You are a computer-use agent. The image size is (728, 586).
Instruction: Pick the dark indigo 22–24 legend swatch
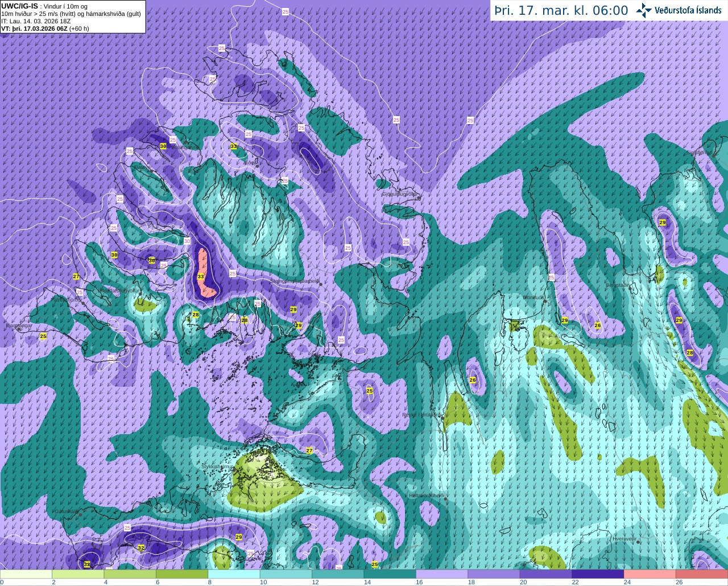pos(598,574)
